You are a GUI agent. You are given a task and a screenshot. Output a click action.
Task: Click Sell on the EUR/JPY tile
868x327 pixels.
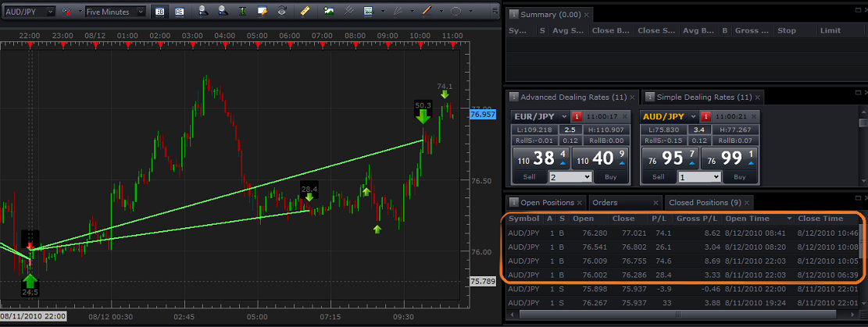(x=529, y=176)
